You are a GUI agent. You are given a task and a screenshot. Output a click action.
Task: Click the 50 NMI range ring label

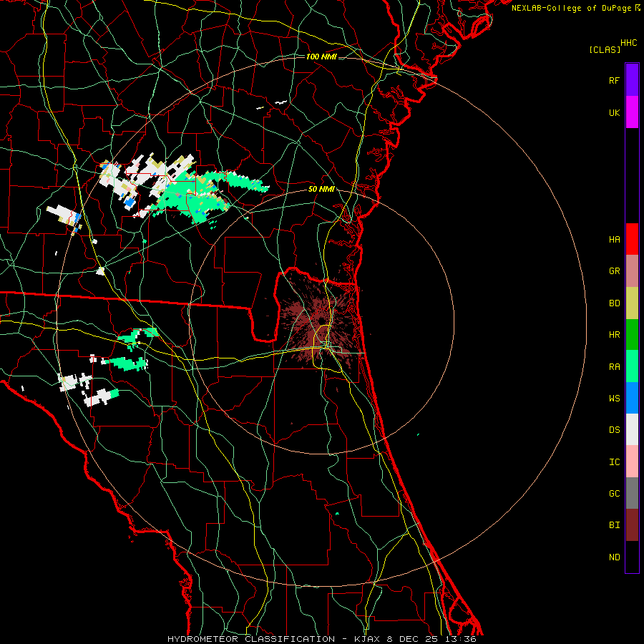coord(321,189)
